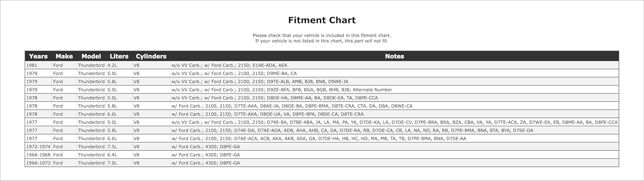This screenshot has height=181, width=644.
Task: Click the Make column header
Action: point(64,56)
